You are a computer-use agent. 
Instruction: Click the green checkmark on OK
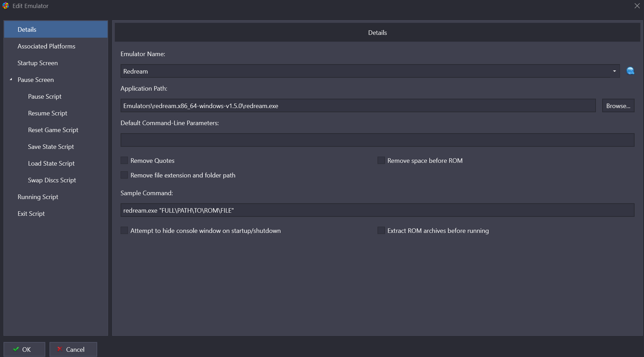pos(16,349)
